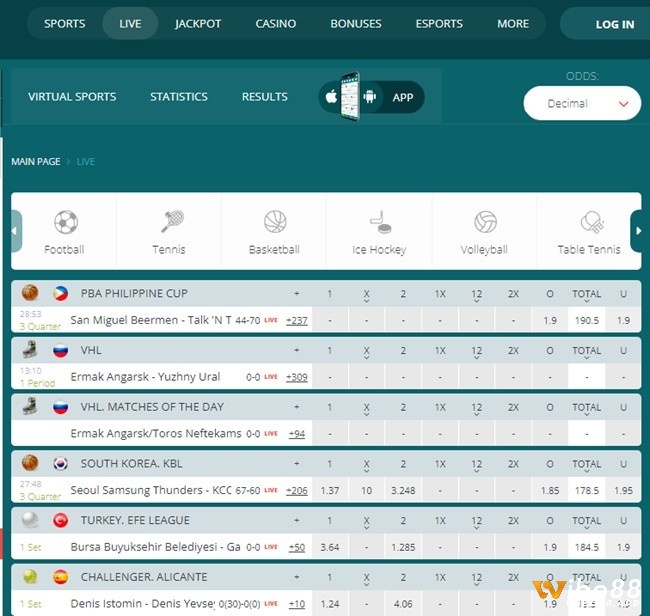
Task: Open +94 markets for Ermak Angarsk/Toros Neftekams
Action: tap(297, 434)
